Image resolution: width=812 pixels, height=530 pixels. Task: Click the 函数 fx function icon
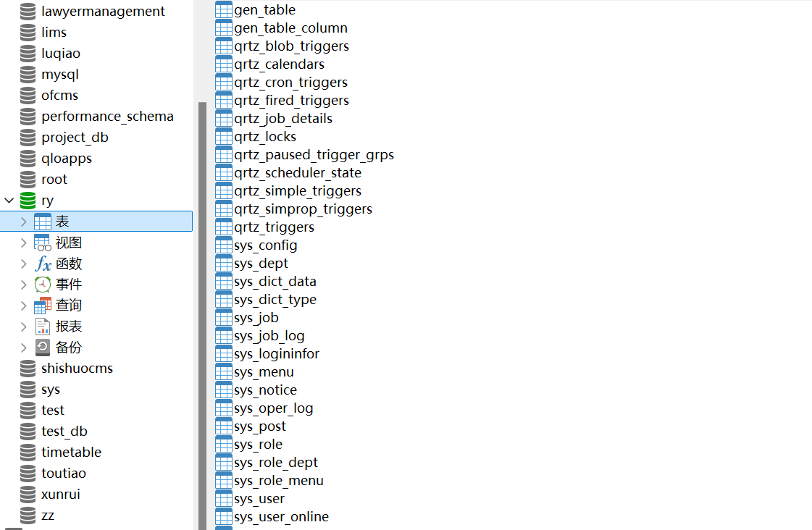point(43,264)
